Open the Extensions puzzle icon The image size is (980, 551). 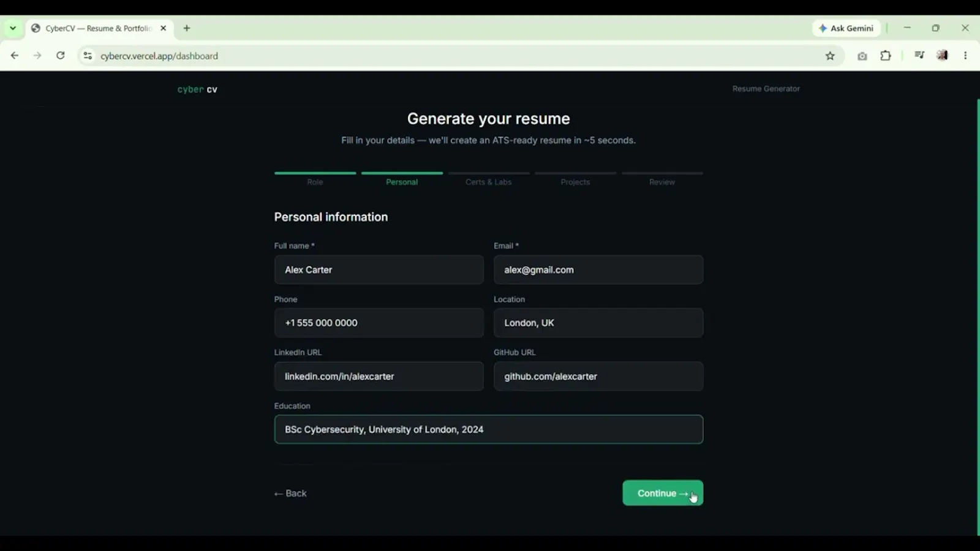[886, 56]
